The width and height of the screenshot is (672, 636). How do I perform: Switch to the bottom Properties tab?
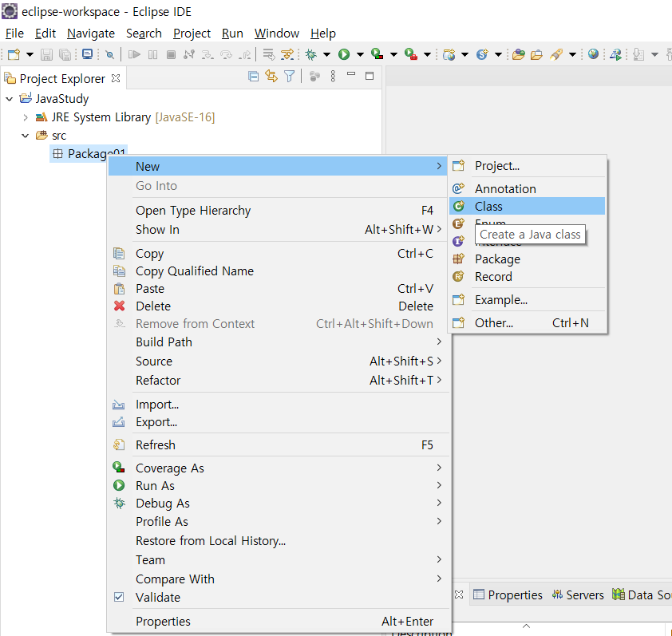(508, 595)
